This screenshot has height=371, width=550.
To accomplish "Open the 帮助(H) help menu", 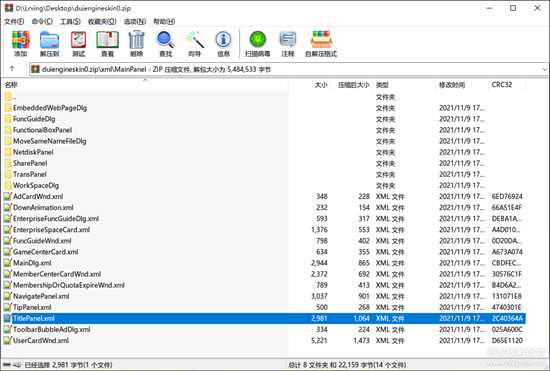I will [x=164, y=21].
